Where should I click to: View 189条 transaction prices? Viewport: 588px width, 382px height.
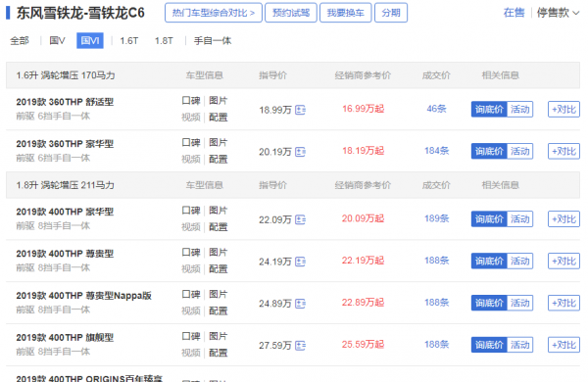click(x=436, y=218)
